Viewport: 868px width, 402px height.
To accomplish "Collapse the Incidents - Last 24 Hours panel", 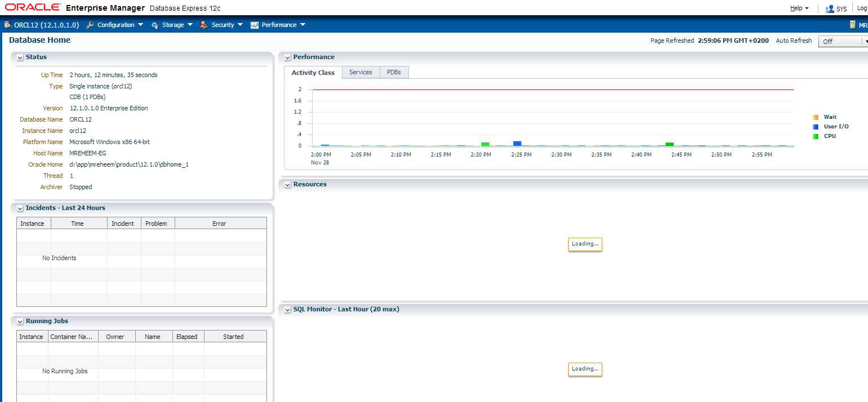I will point(20,208).
